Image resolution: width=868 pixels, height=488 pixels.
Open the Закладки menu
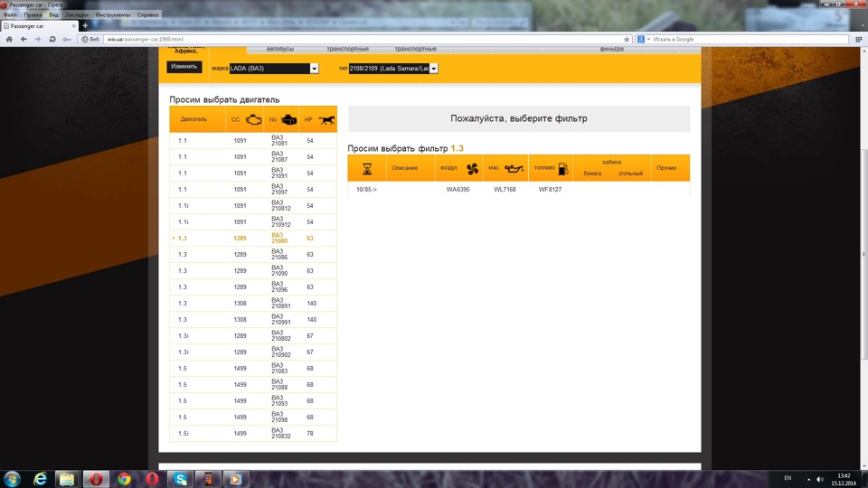tap(77, 15)
